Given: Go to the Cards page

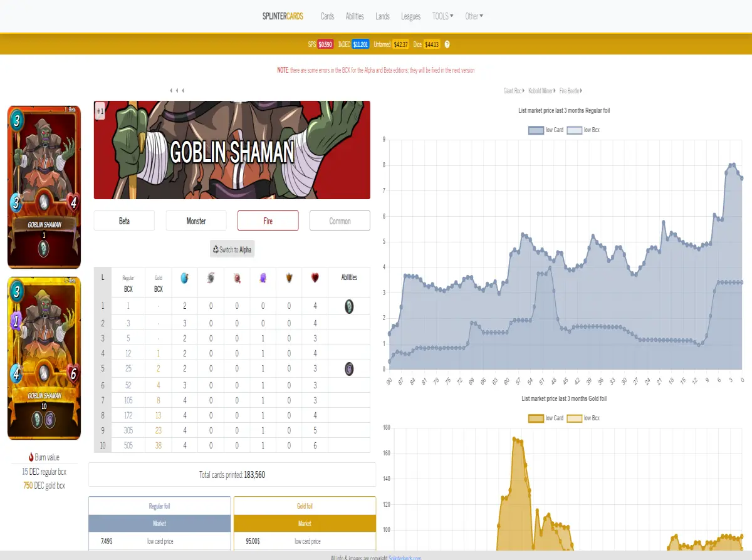Looking at the screenshot, I should coord(327,16).
